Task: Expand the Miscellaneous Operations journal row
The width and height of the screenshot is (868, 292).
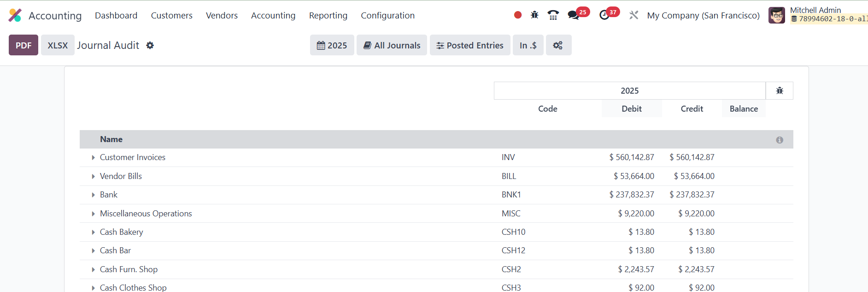Action: 93,214
